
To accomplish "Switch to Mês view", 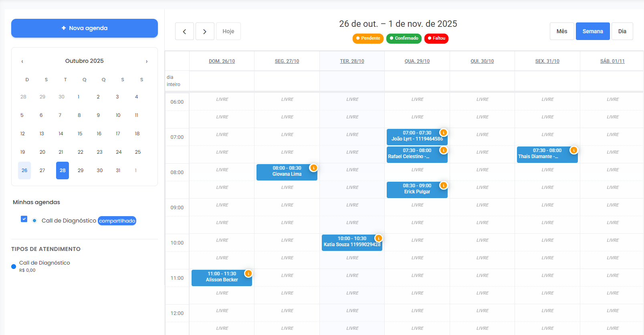I will tap(562, 31).
